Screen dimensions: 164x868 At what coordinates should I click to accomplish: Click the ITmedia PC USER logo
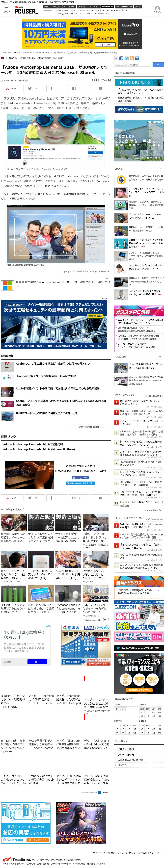pyautogui.click(x=26, y=10)
